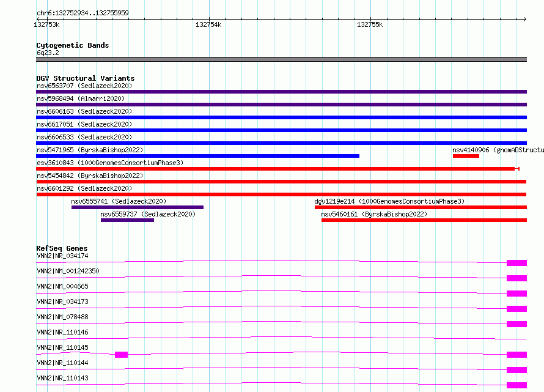Open variant nsv6617051 (Sedlazeck2020) label
Image resolution: width=544 pixels, height=392 pixels.
coord(84,124)
